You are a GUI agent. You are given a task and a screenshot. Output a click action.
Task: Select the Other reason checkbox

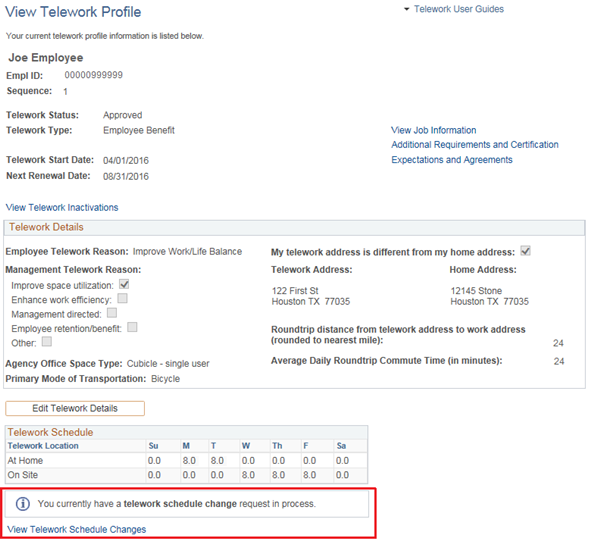[x=47, y=342]
